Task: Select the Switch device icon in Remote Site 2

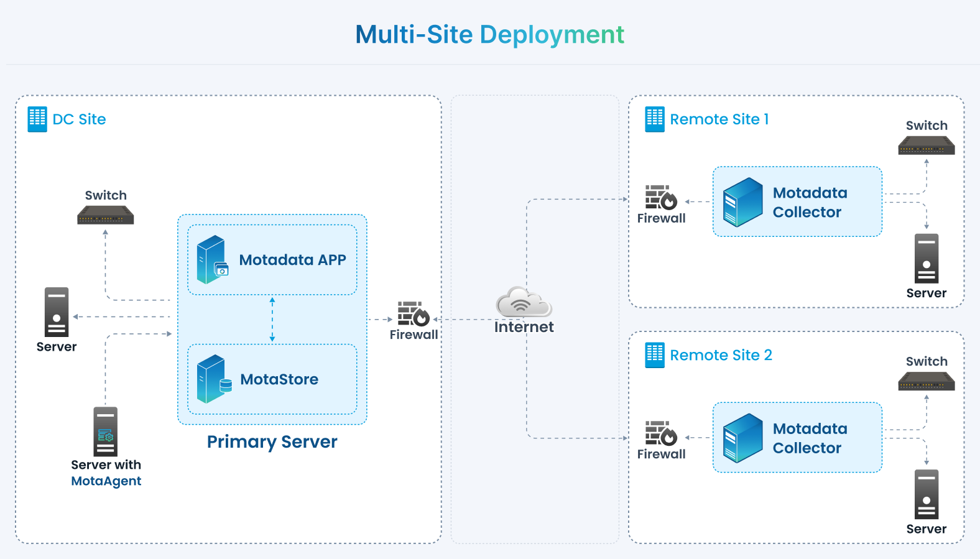Action: tap(927, 381)
